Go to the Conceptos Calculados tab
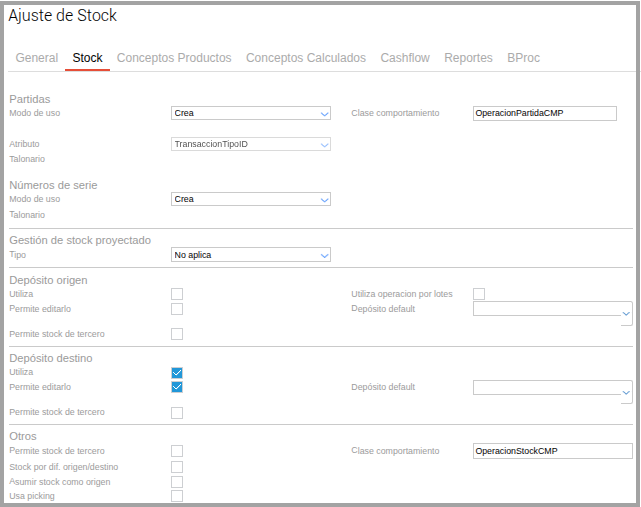The image size is (641, 507). pos(306,58)
